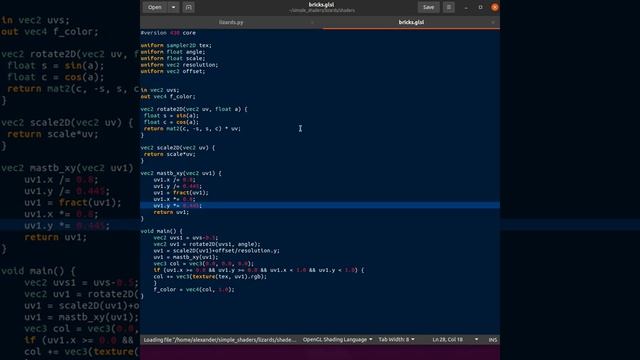This screenshot has height=360, width=640.
Task: Click the 'uniform vec2 offset;' line
Action: pyautogui.click(x=173, y=71)
